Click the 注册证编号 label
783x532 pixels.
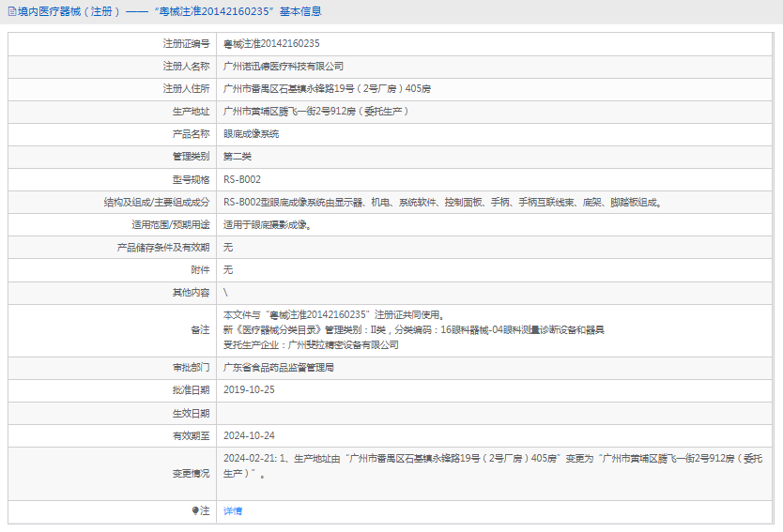click(x=186, y=44)
